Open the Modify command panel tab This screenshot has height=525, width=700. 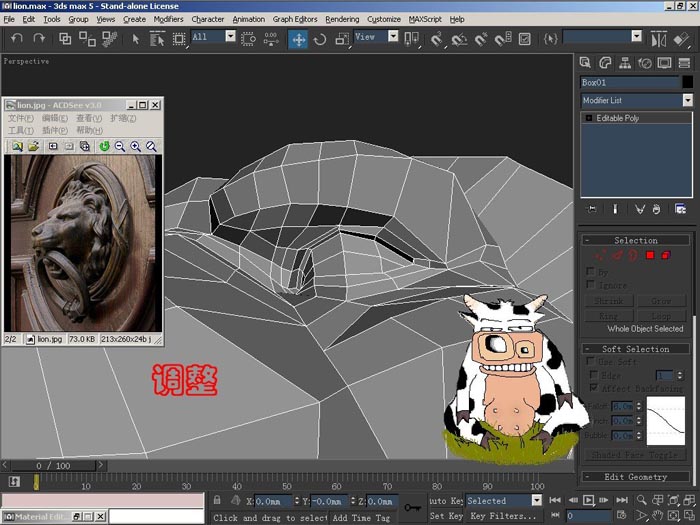[x=605, y=63]
